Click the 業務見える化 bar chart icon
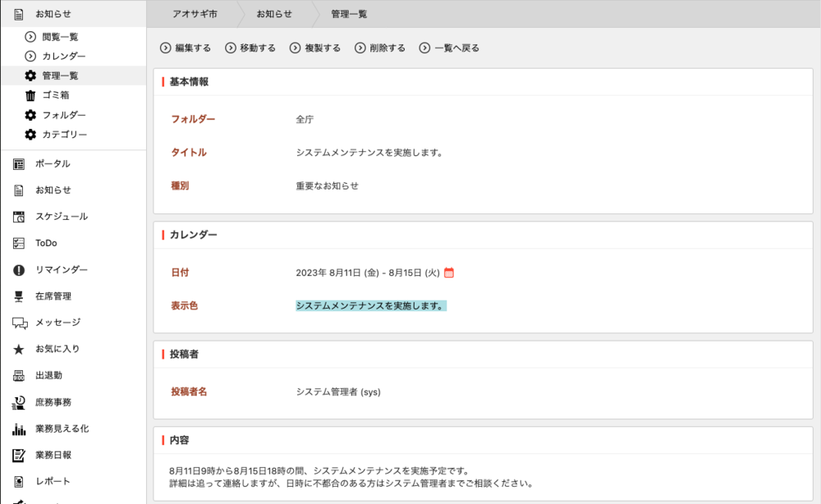 click(x=19, y=429)
